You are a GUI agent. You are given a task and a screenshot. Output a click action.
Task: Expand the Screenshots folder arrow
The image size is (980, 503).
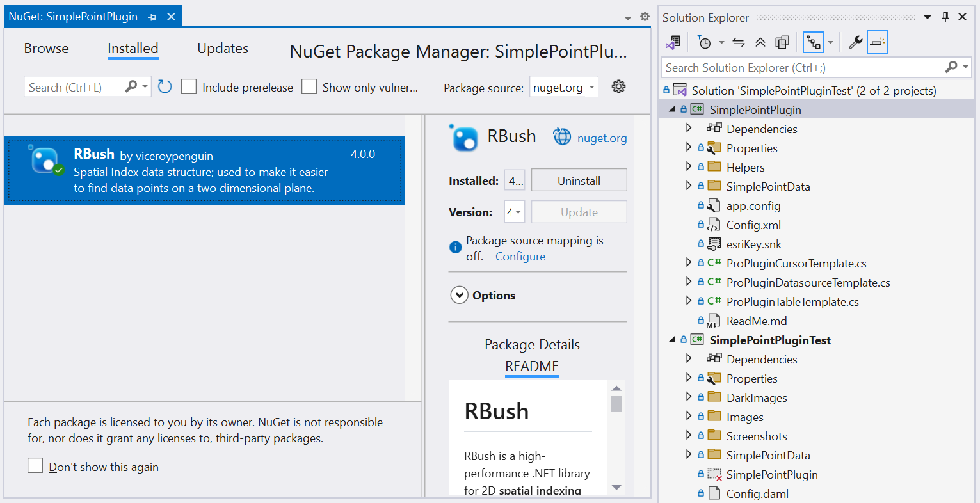[689, 436]
